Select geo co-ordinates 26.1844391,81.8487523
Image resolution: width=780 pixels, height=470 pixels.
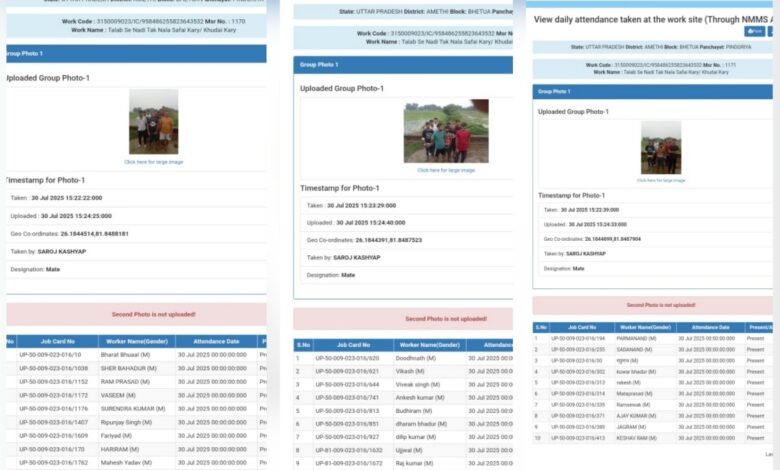click(x=389, y=240)
